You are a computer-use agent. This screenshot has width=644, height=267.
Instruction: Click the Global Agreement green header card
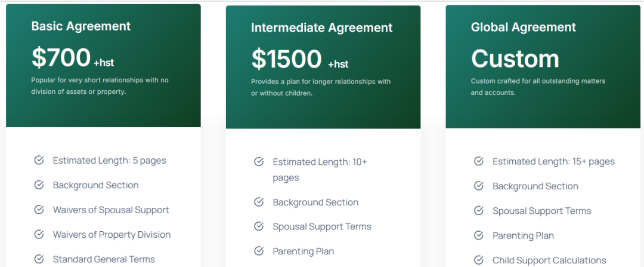pos(543,67)
